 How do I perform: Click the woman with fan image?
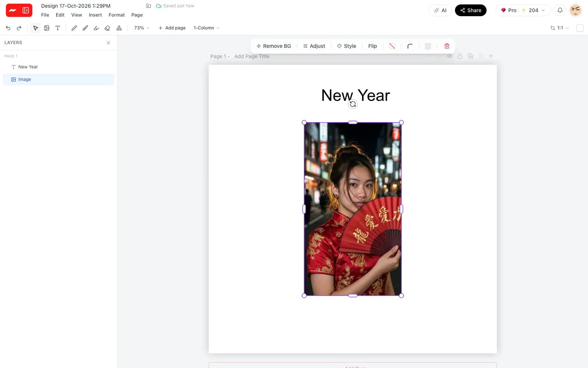(353, 209)
